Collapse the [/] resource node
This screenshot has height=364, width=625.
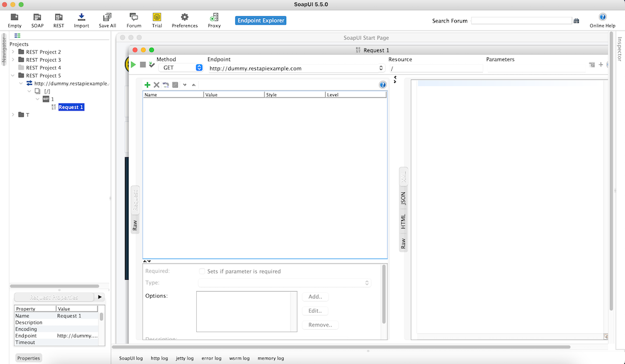point(29,91)
